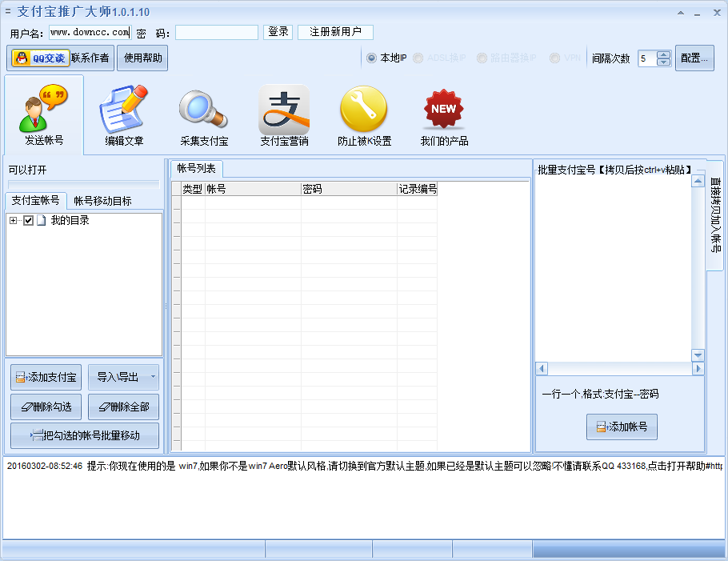Viewport: 728px width, 561px height.
Task: Select the 本地IP radio button
Action: pos(370,58)
